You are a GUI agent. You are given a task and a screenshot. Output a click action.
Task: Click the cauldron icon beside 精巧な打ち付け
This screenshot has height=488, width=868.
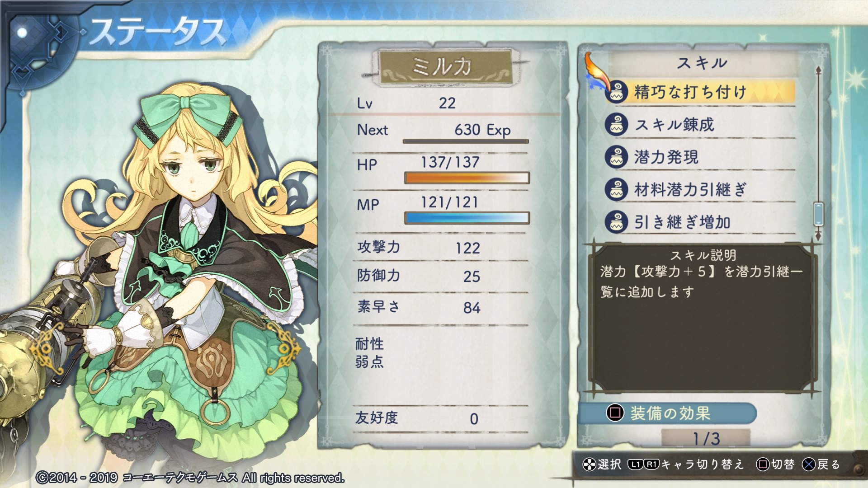click(x=617, y=92)
